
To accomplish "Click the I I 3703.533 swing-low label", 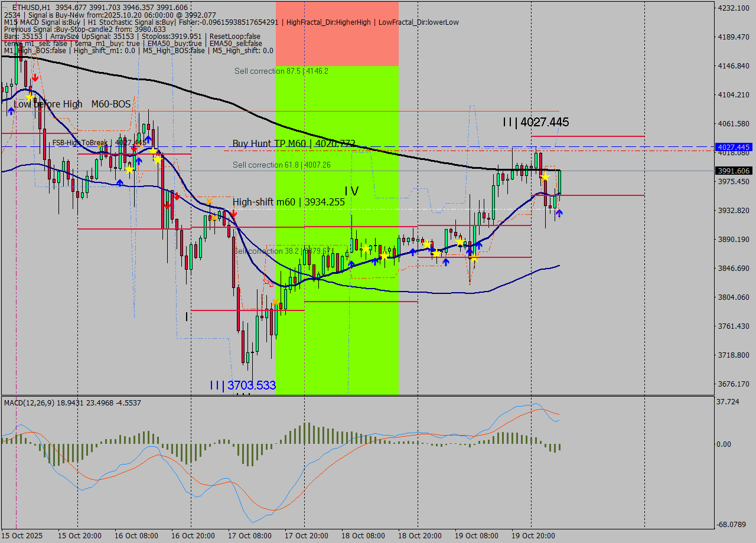I will (242, 385).
